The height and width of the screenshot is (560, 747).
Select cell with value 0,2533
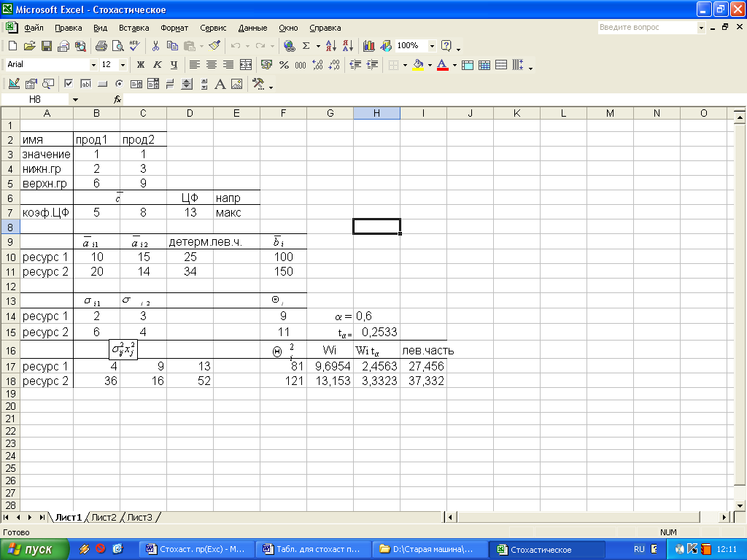(x=376, y=332)
